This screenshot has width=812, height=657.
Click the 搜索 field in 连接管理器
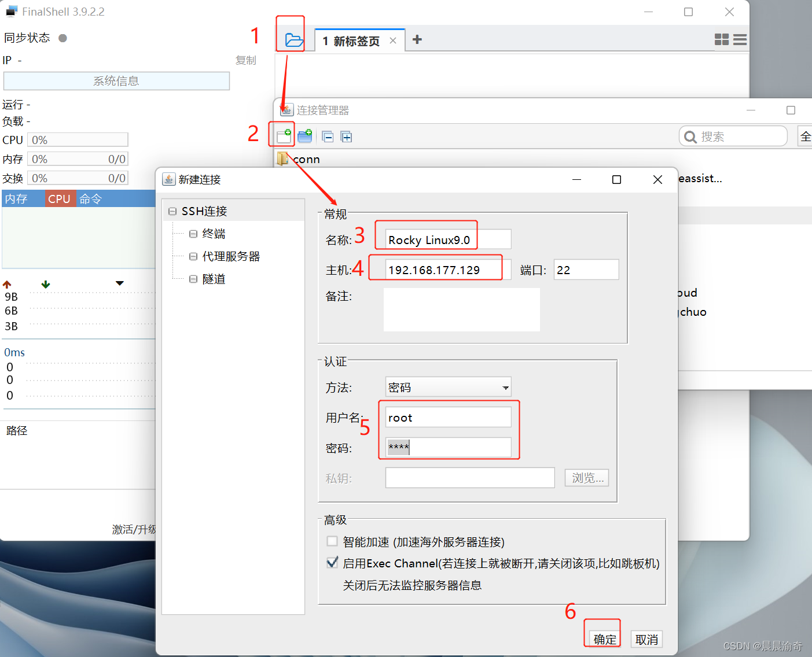coord(733,136)
